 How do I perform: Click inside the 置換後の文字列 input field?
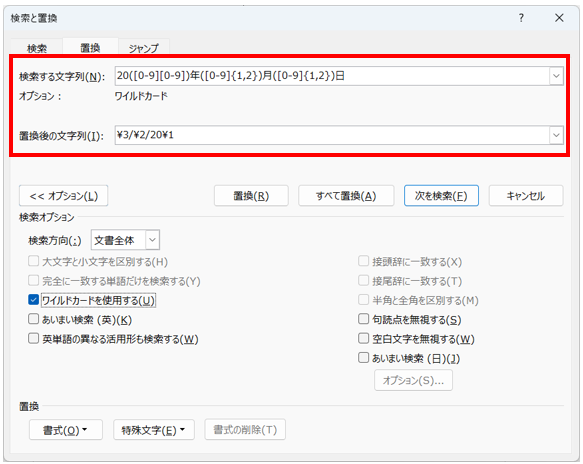click(x=332, y=135)
